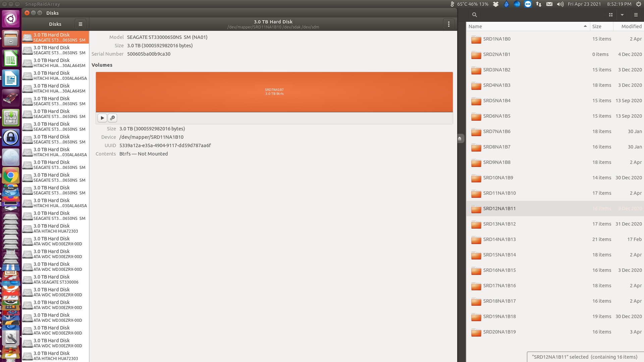Open additional partition options with the gears button
644x362 pixels.
click(112, 118)
